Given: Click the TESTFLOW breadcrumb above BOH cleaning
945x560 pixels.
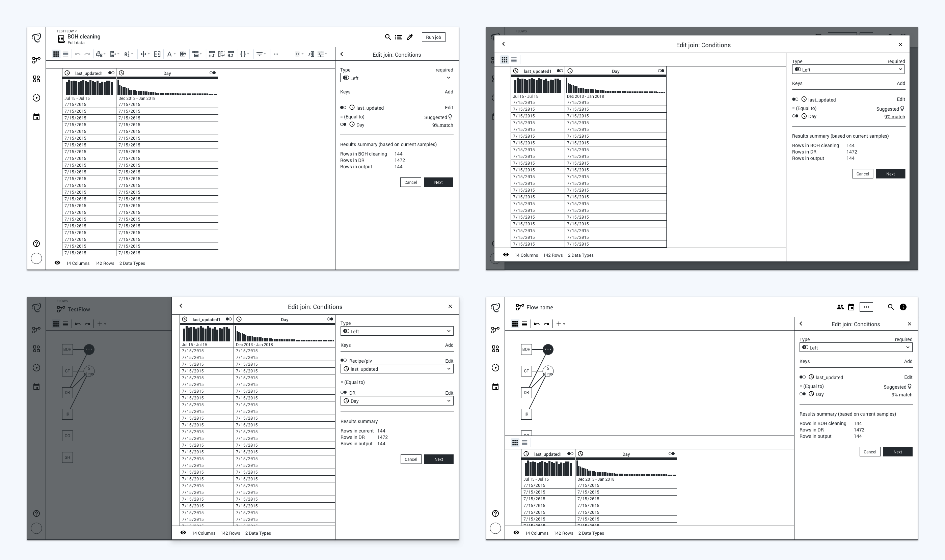Looking at the screenshot, I should 65,31.
